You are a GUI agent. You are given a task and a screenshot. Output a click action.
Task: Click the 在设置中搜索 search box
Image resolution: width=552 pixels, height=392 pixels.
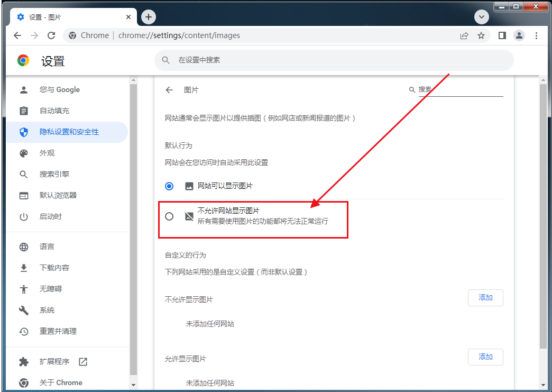pos(334,60)
